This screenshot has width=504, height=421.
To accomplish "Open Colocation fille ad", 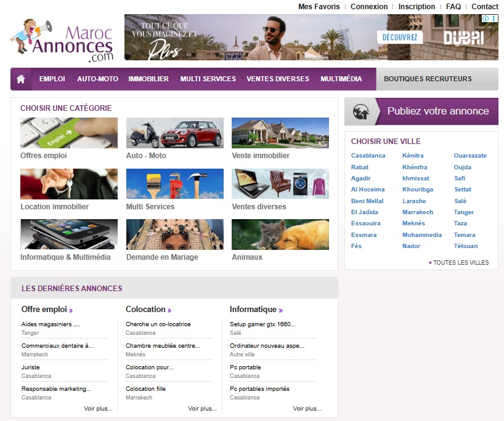I will [x=145, y=389].
